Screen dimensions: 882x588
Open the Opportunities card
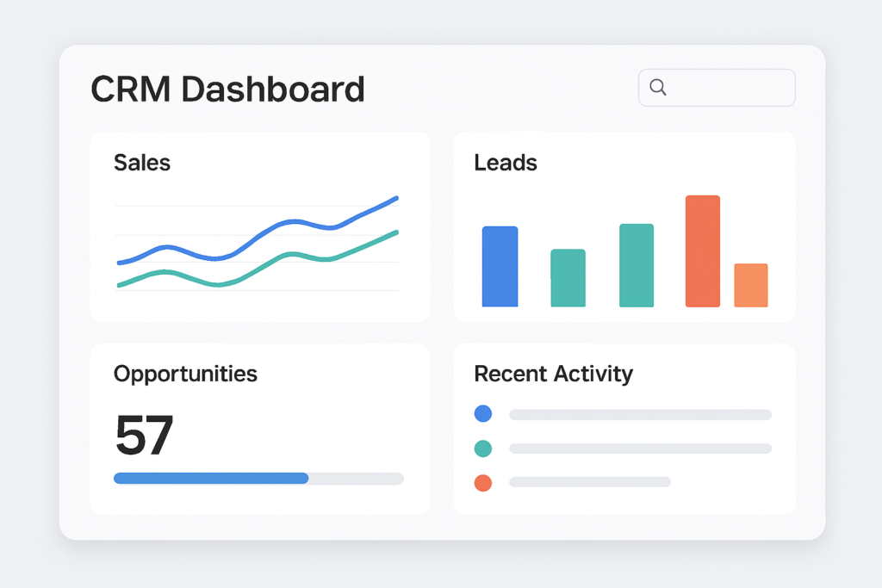(x=258, y=426)
